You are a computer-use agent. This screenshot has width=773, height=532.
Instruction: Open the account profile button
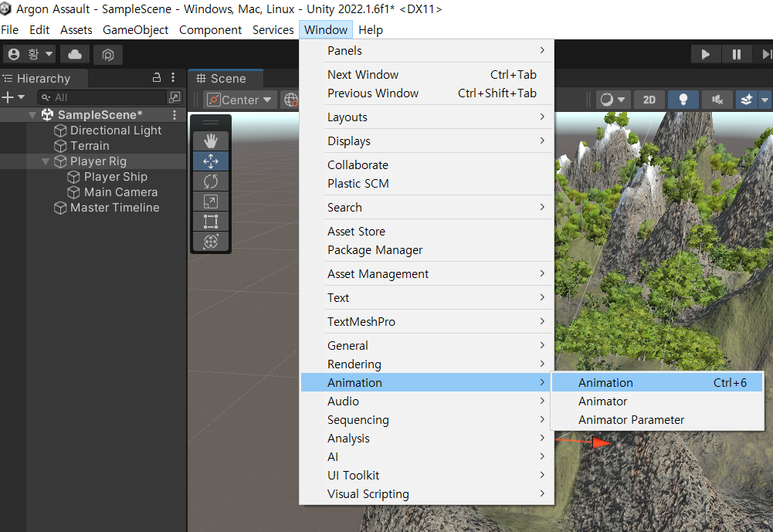pos(29,54)
